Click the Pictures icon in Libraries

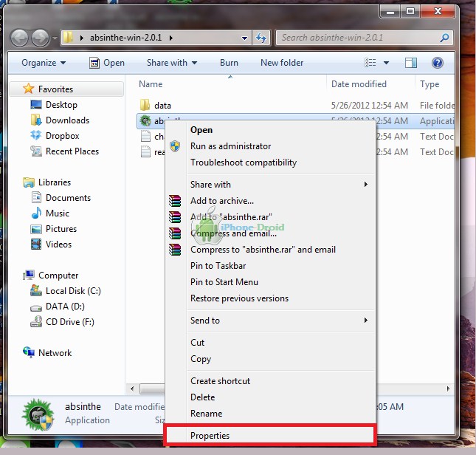click(x=36, y=229)
